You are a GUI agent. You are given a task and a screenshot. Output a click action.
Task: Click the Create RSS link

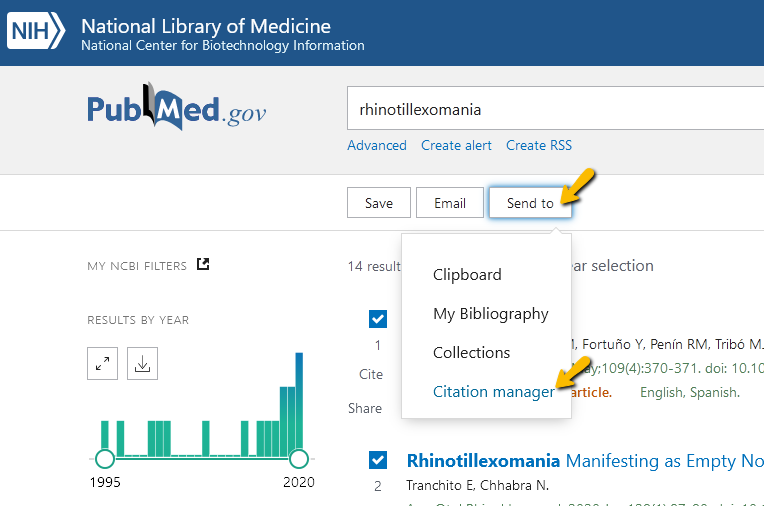[539, 145]
